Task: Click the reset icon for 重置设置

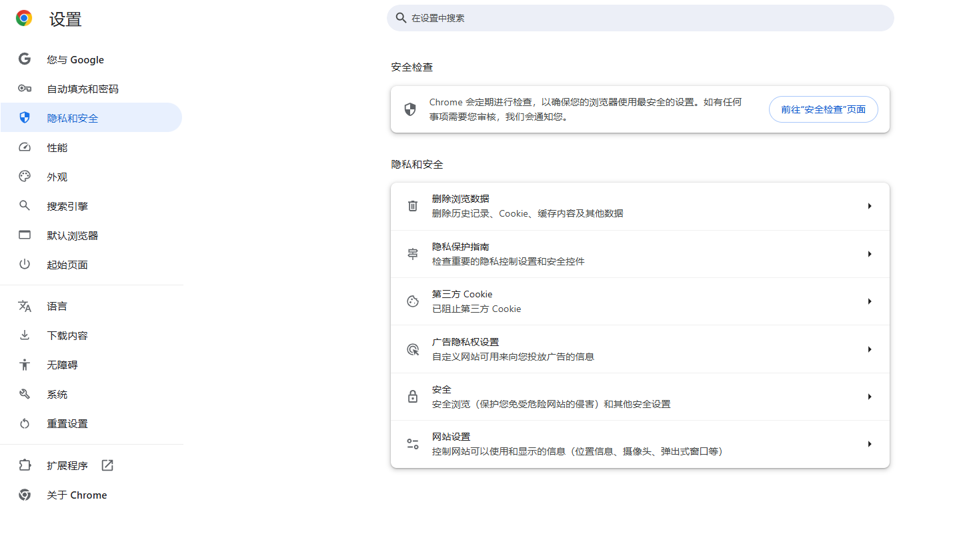Action: [25, 423]
